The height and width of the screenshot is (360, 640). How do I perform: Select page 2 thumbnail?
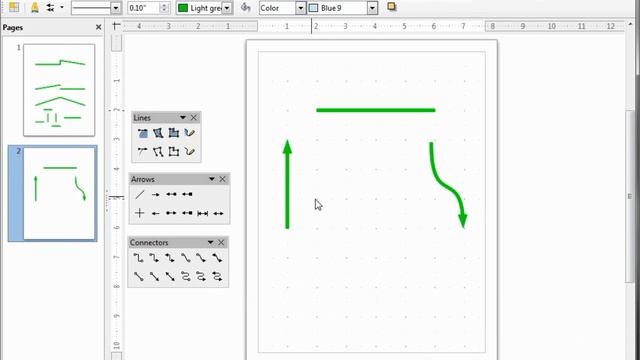click(x=59, y=193)
